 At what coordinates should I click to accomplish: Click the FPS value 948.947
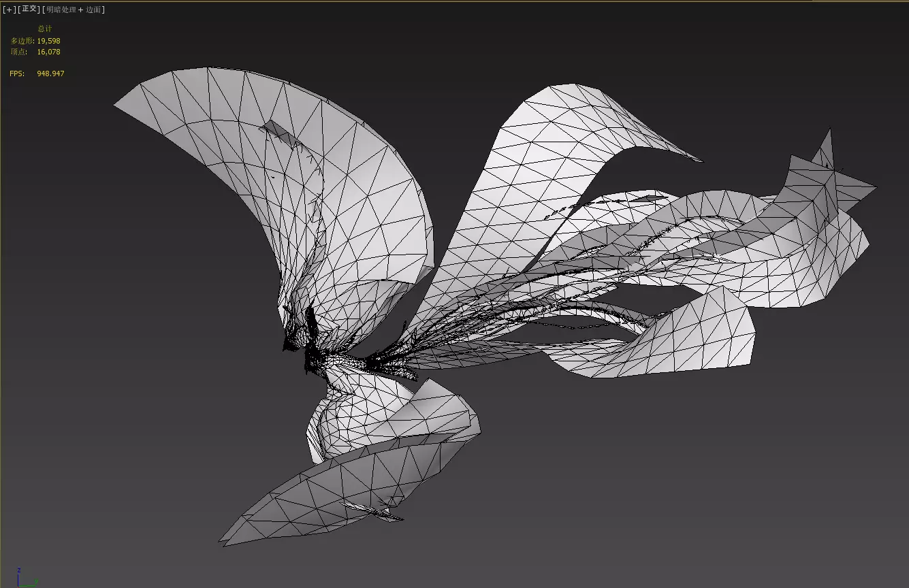(x=50, y=73)
